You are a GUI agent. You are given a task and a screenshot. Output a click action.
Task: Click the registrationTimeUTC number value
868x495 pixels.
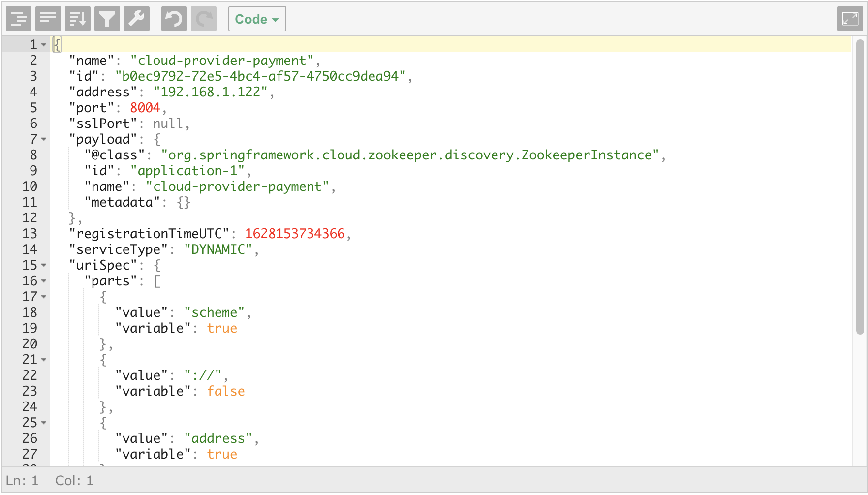point(295,234)
